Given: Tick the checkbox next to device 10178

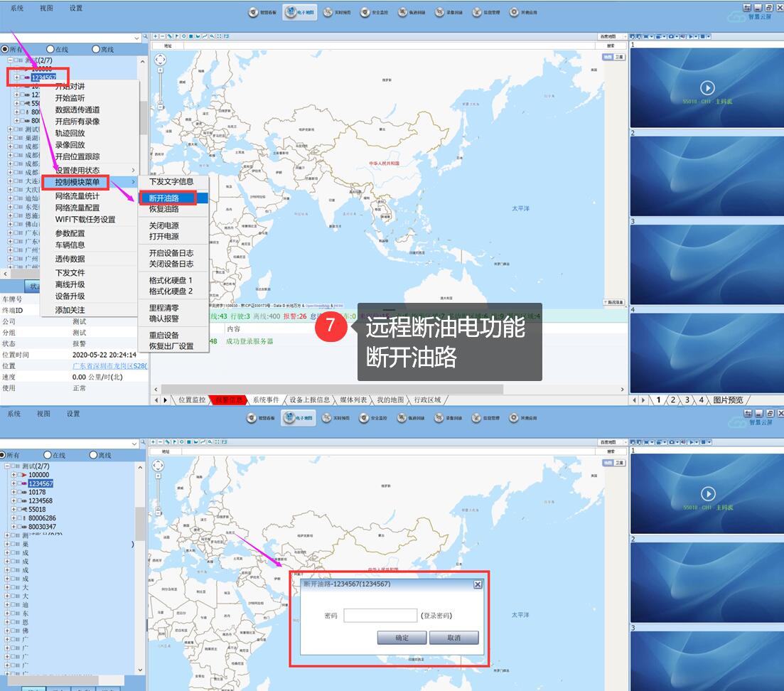Looking at the screenshot, I should coord(18,492).
